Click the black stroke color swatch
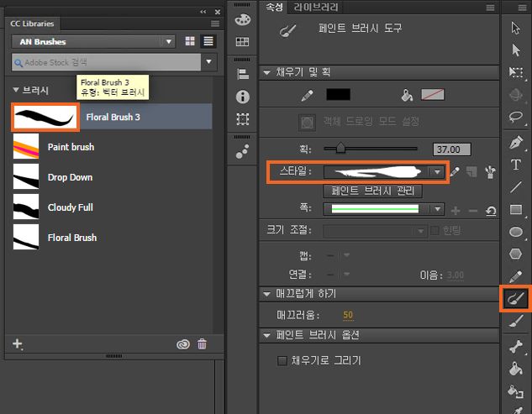The width and height of the screenshot is (532, 414). (338, 95)
